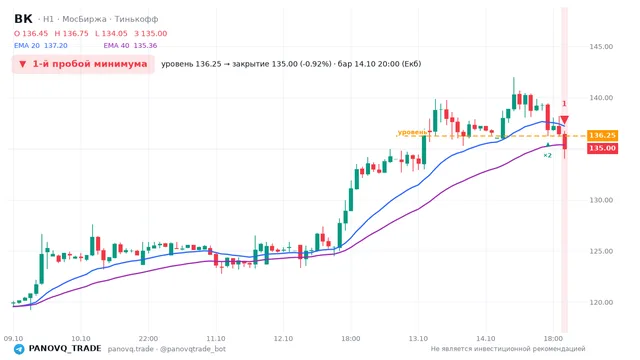This screenshot has height=360, width=640.
Task: Click the 09.10 date axis label
Action: pyautogui.click(x=13, y=339)
